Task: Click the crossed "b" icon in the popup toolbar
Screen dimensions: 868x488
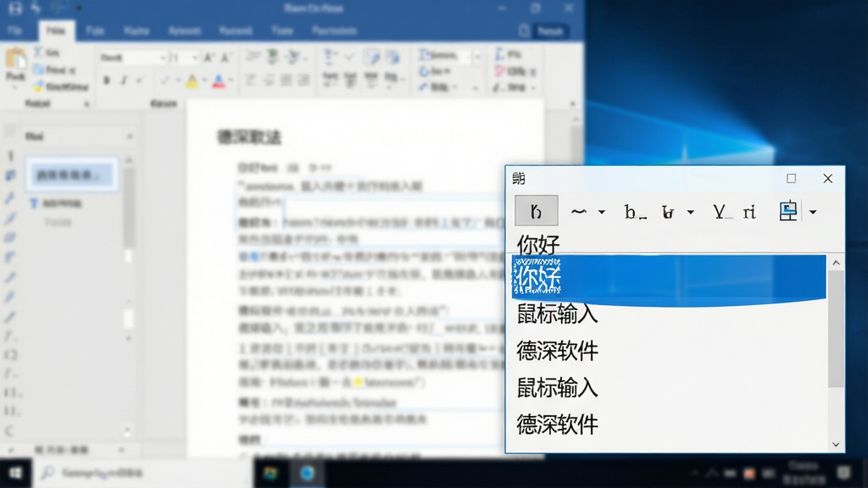Action: [x=668, y=212]
